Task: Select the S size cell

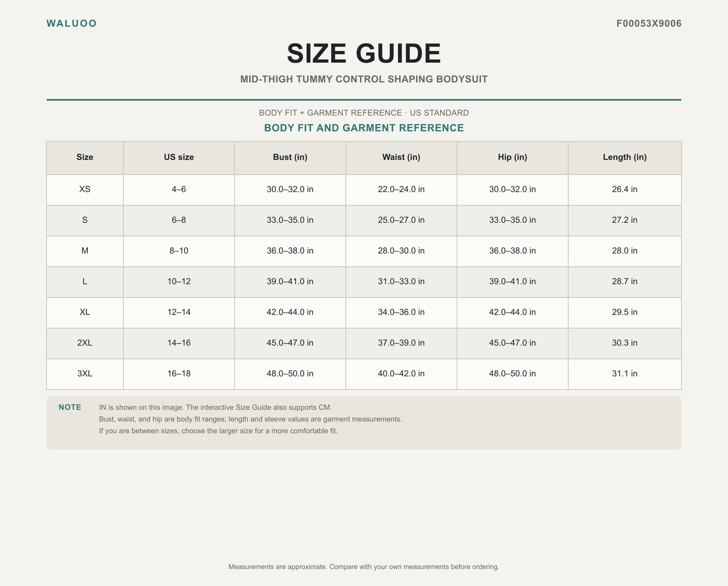Action: pos(85,220)
